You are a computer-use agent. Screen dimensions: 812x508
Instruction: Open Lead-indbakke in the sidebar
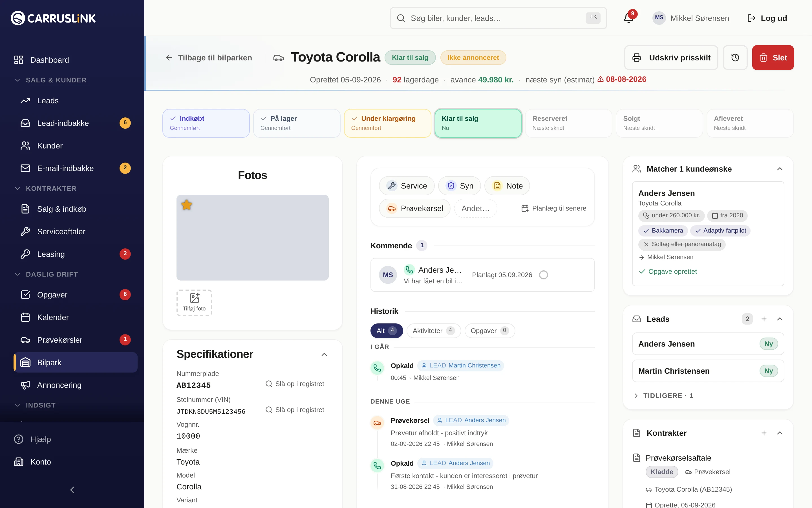(x=76, y=123)
